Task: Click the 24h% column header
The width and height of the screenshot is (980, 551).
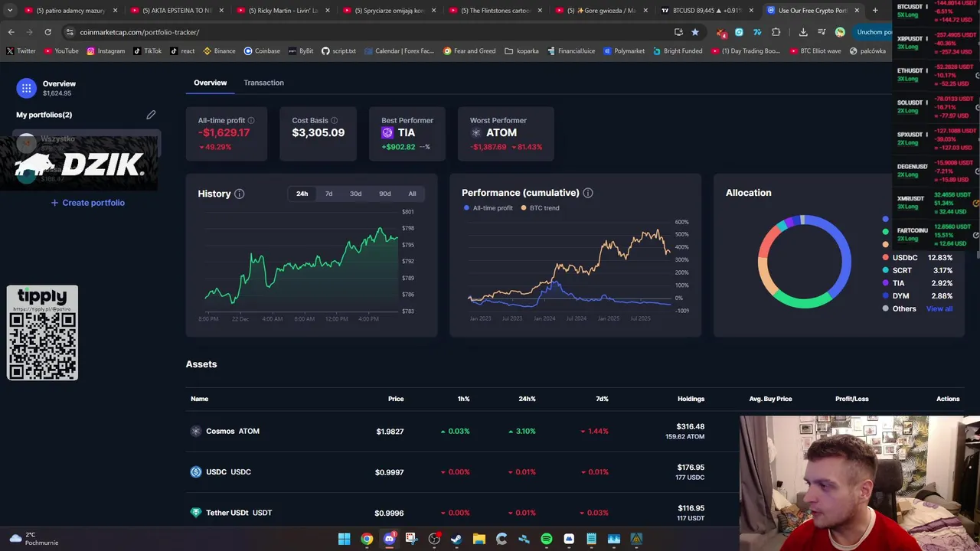Action: tap(527, 399)
